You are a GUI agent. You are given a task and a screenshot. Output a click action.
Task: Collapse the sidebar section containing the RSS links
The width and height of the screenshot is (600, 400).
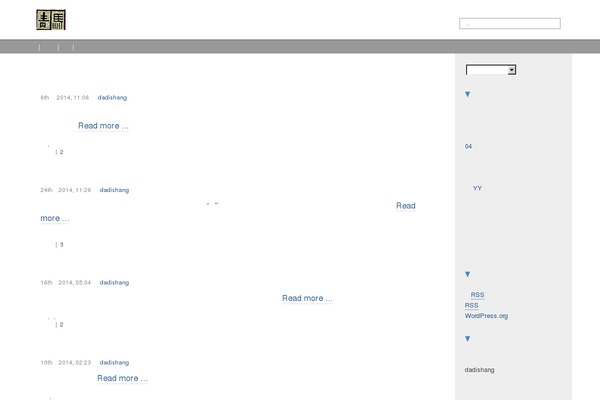[467, 274]
